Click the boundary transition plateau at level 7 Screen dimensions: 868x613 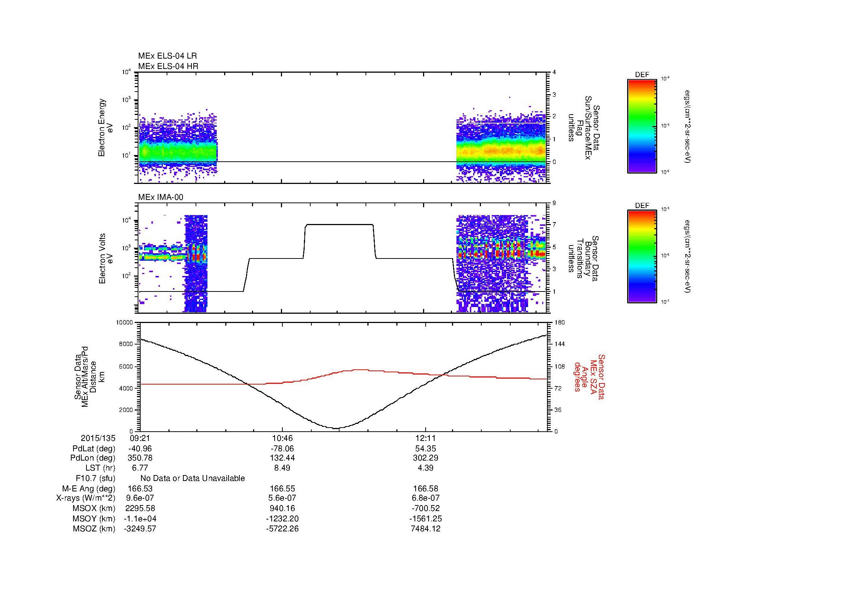point(339,225)
